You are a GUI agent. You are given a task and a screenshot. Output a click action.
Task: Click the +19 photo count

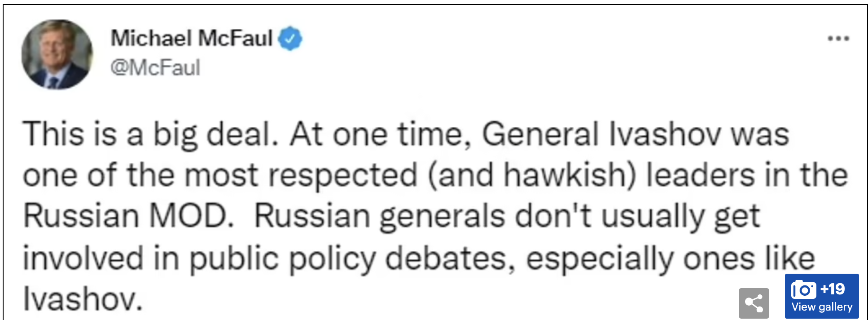pos(833,289)
